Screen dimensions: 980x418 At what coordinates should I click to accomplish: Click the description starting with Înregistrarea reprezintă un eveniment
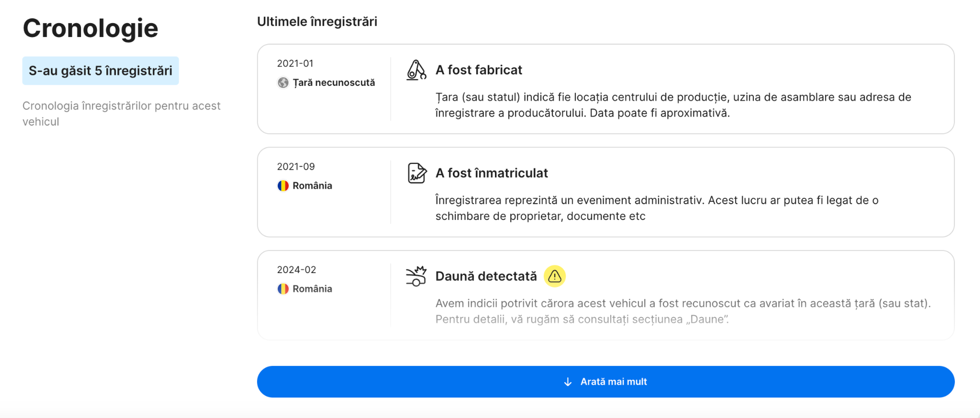point(657,208)
